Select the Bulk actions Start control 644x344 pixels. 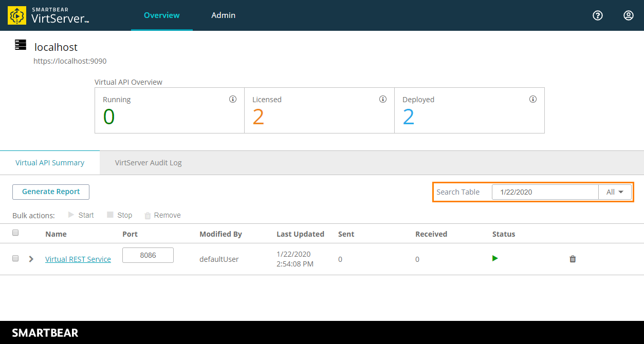click(x=81, y=215)
